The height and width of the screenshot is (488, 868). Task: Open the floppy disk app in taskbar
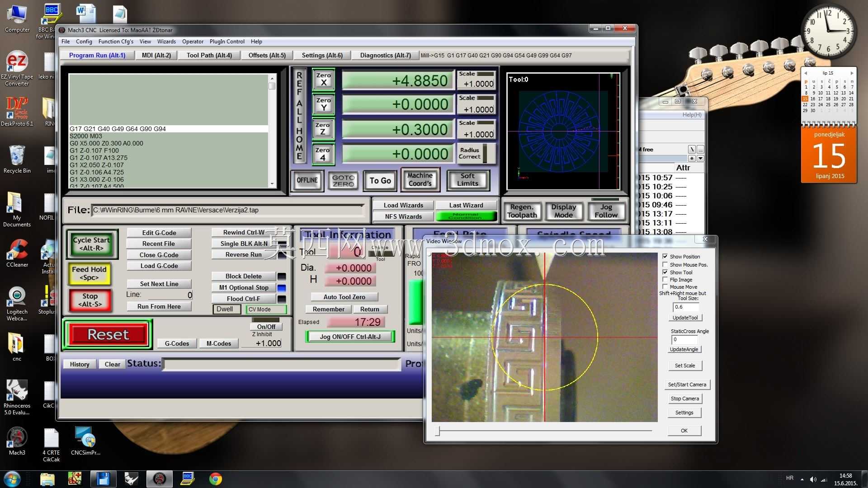[x=104, y=479]
